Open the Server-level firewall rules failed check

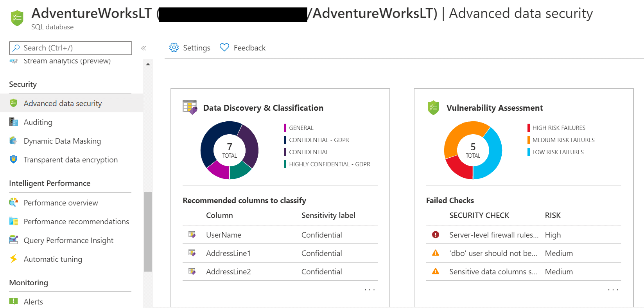(493, 235)
